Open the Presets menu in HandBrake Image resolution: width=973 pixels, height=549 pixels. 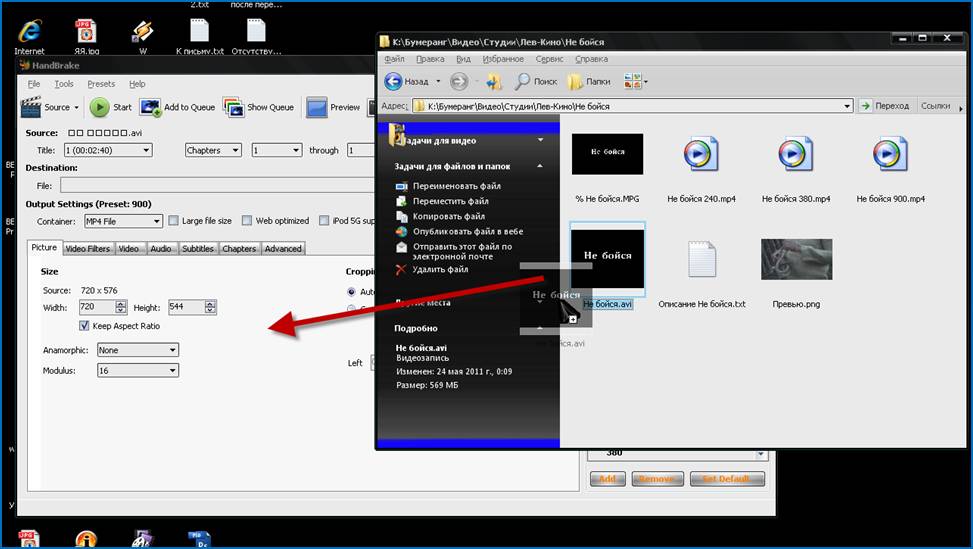pos(101,84)
